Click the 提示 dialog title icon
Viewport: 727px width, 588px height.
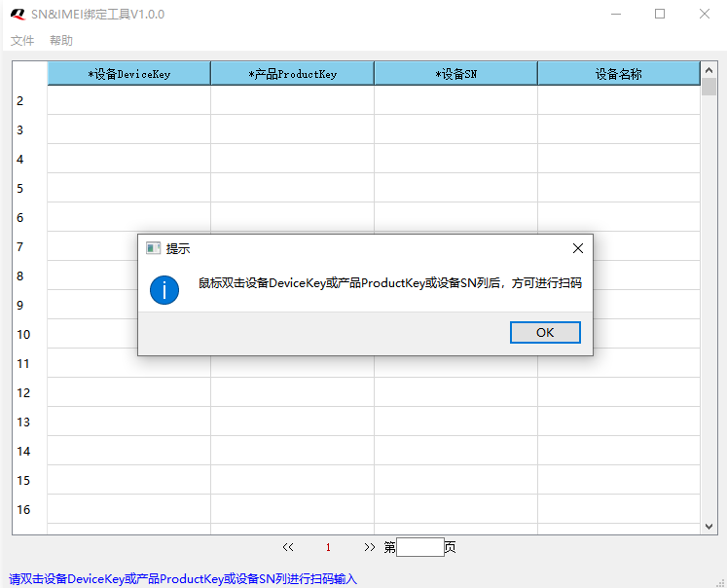click(153, 248)
